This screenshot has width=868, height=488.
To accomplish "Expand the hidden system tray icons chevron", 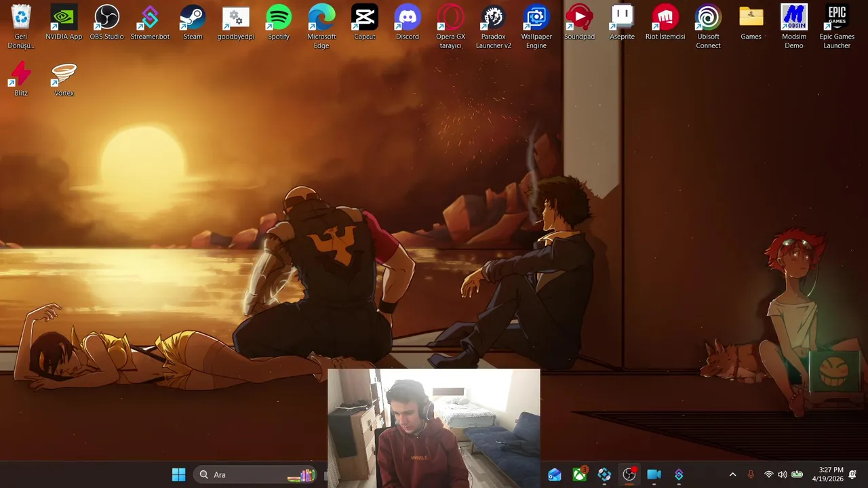I will [x=732, y=474].
